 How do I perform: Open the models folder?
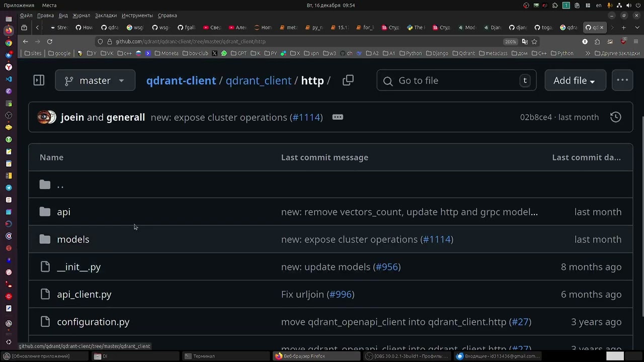point(73,239)
